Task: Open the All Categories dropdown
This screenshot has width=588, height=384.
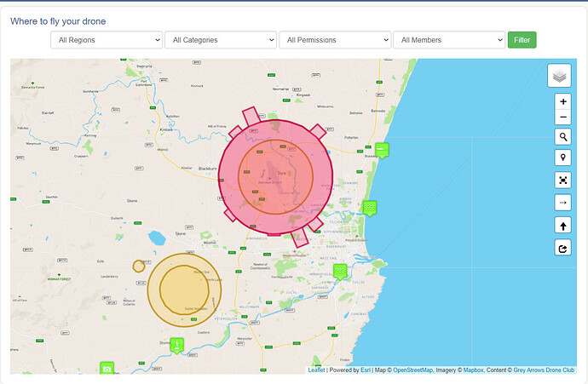Action: [220, 40]
